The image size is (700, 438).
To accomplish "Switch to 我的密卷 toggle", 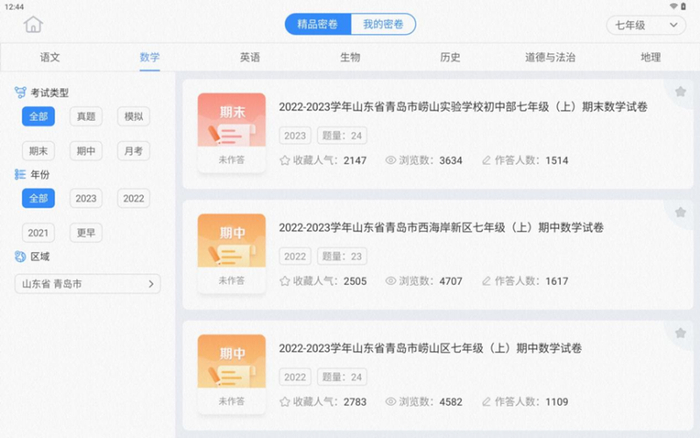I will 383,24.
